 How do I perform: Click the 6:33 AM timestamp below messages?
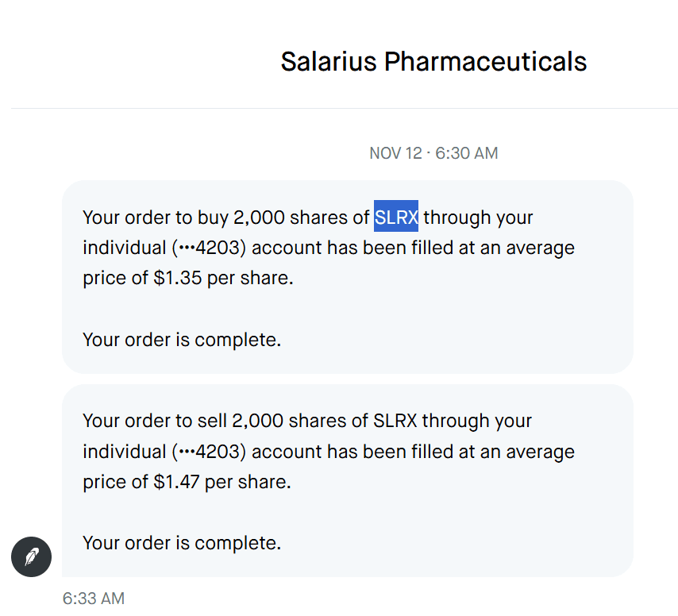click(x=94, y=598)
